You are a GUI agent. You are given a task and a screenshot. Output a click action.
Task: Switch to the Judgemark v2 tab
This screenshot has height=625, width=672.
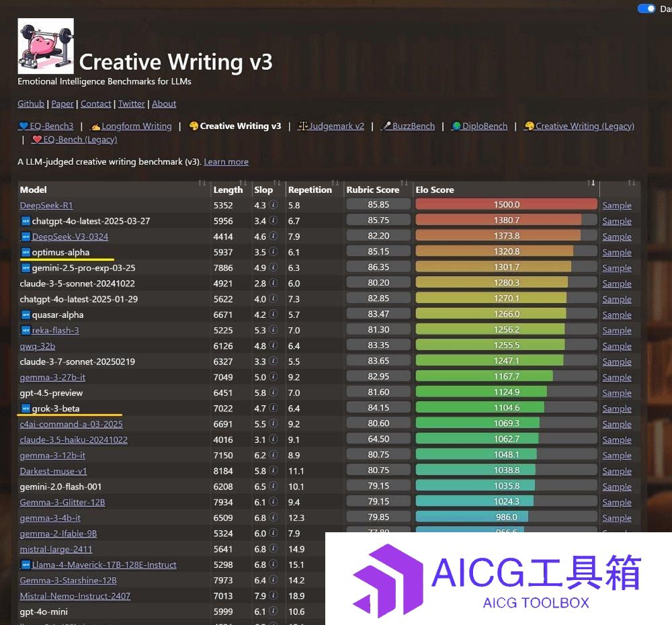(331, 126)
